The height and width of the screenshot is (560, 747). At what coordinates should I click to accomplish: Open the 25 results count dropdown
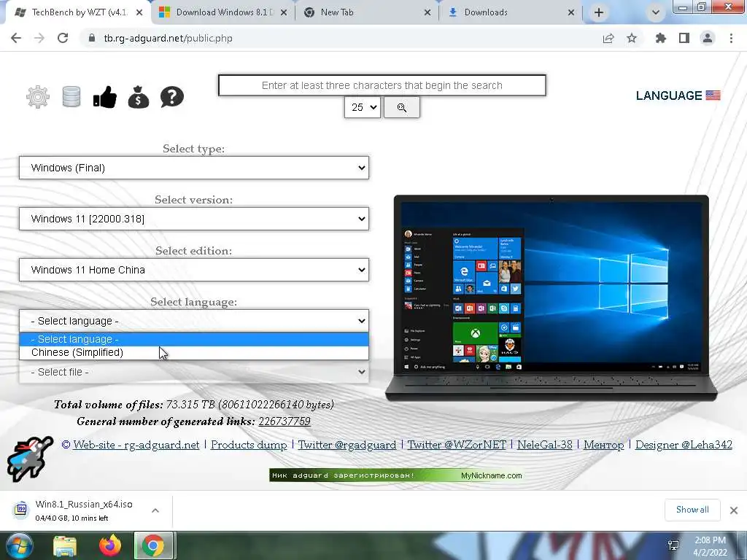click(x=362, y=108)
